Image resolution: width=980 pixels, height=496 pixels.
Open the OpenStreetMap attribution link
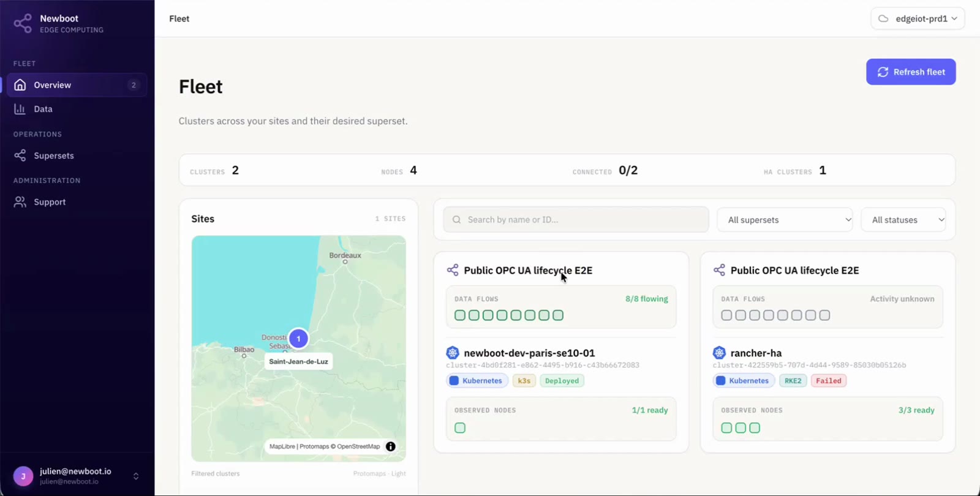(x=358, y=446)
